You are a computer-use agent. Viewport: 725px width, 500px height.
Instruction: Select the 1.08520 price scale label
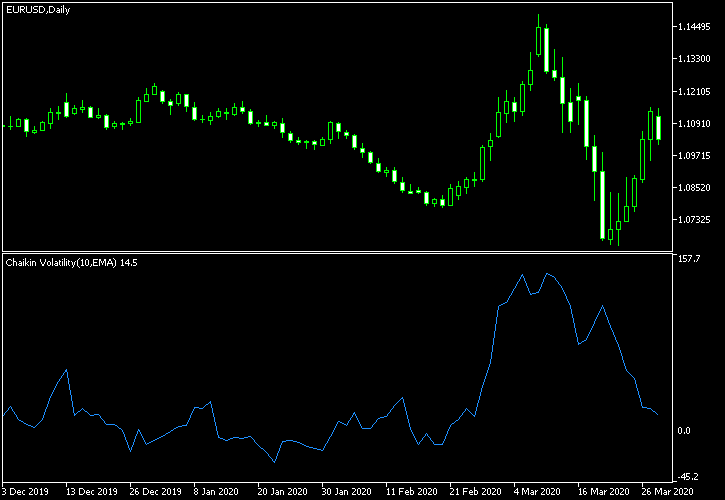point(694,187)
